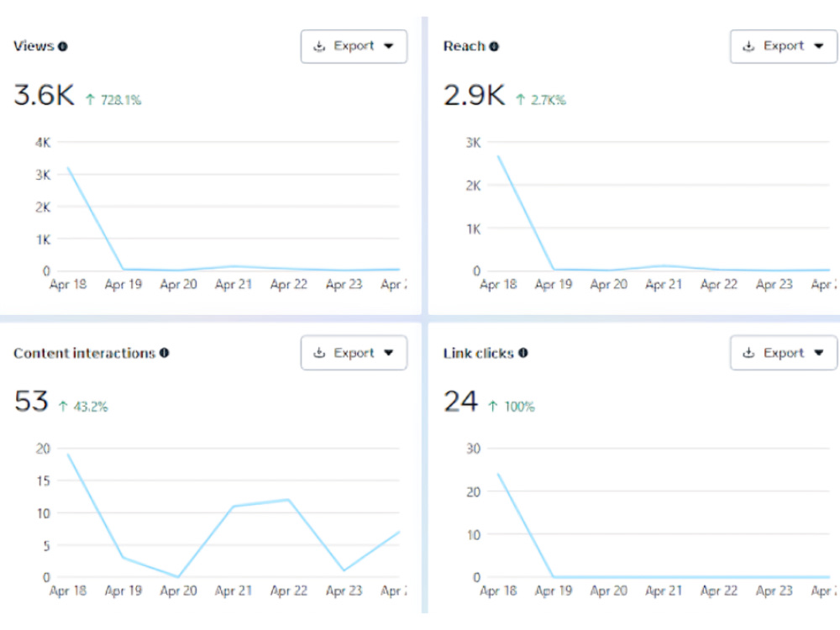Export the Link clicks data
This screenshot has height=630, width=840.
(x=783, y=353)
